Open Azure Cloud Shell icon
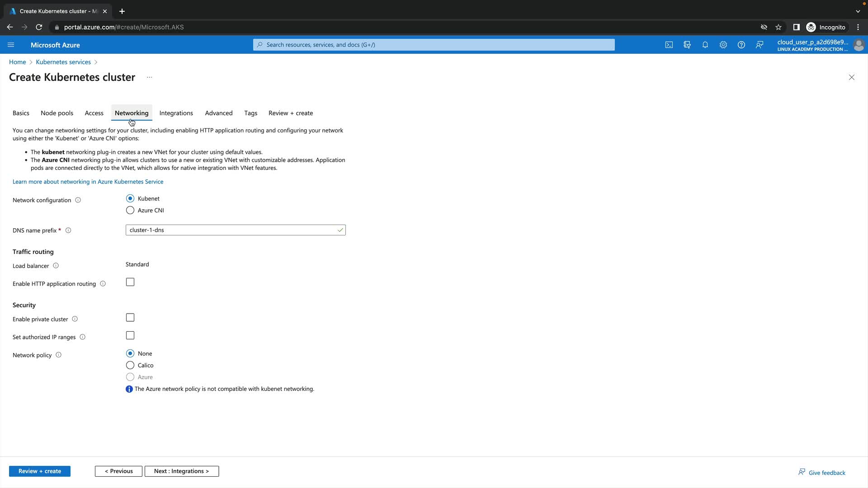The width and height of the screenshot is (868, 488). [x=669, y=45]
